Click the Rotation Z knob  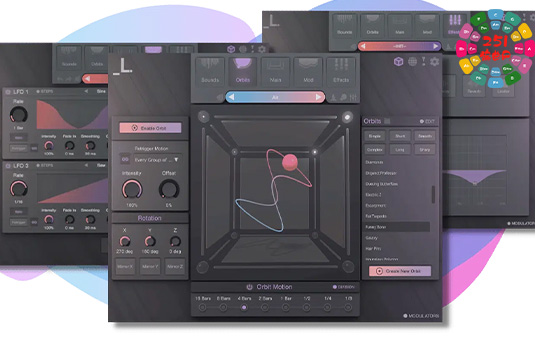175,241
